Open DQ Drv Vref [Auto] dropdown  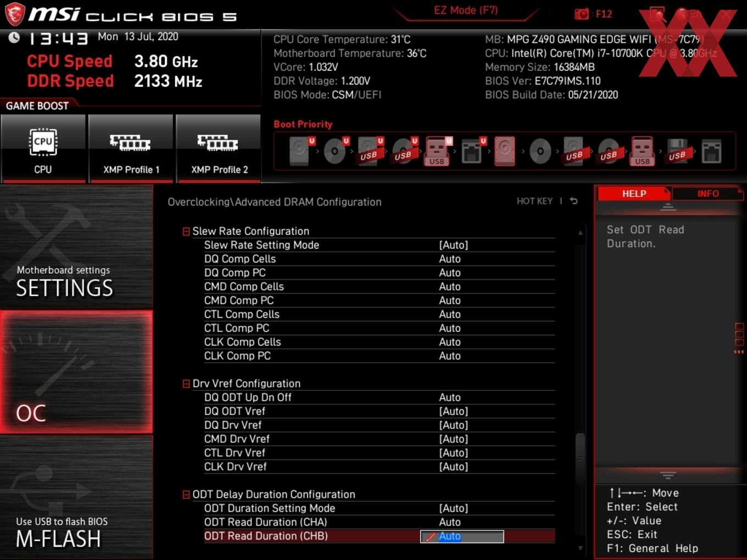(453, 425)
